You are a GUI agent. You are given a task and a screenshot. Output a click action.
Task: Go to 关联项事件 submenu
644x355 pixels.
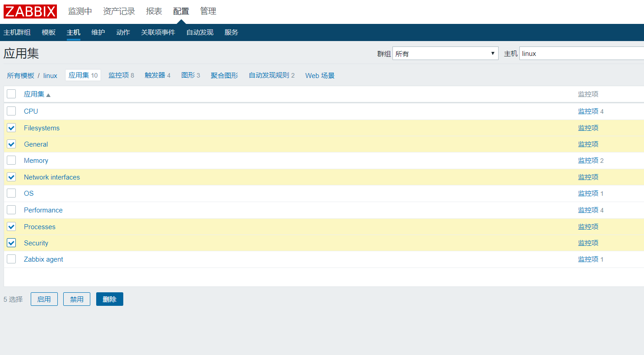(158, 32)
